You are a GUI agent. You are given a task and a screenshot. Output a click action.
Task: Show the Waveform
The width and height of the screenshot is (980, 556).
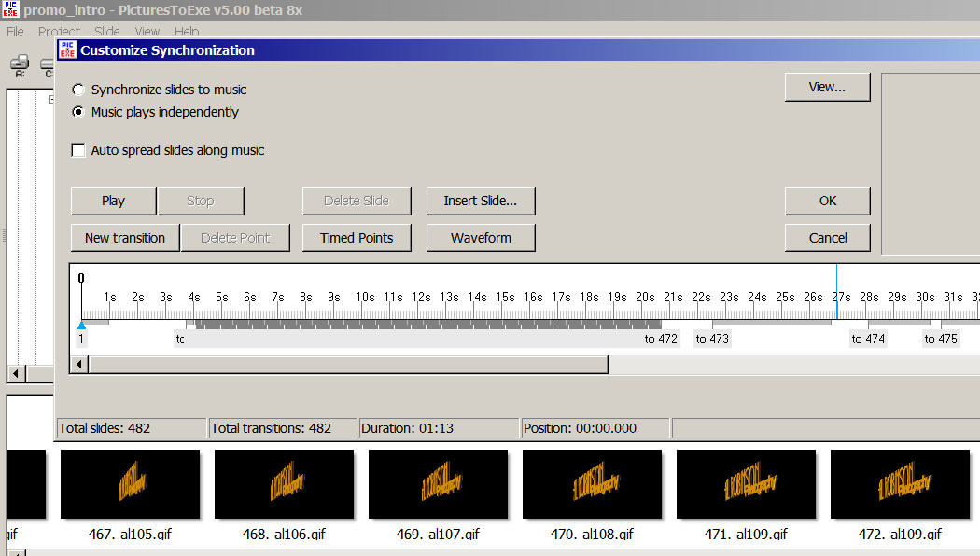(481, 238)
